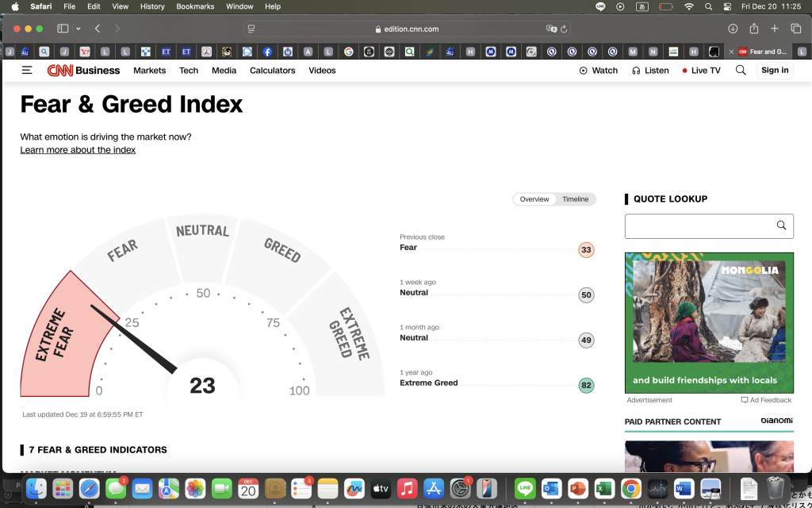Click the CNN Business logo

[83, 71]
